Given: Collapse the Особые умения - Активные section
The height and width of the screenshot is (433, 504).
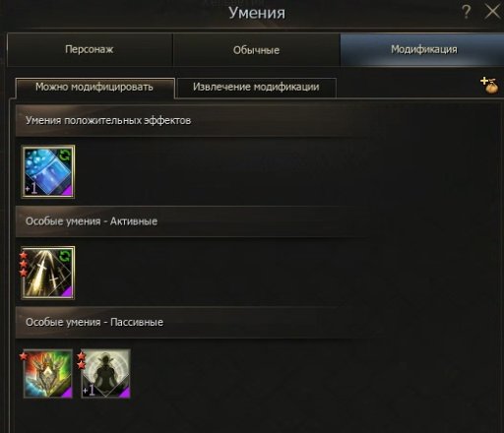Looking at the screenshot, I should click(194, 221).
